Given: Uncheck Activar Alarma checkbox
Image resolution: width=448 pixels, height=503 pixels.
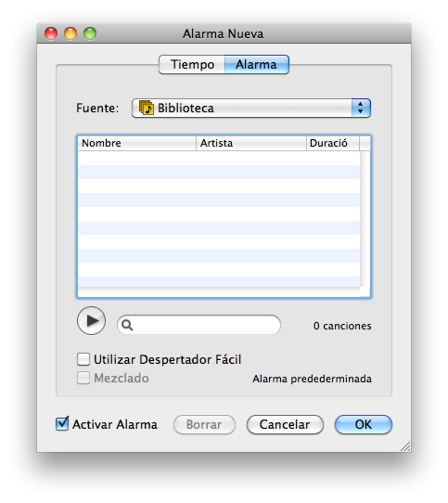Looking at the screenshot, I should [x=62, y=424].
